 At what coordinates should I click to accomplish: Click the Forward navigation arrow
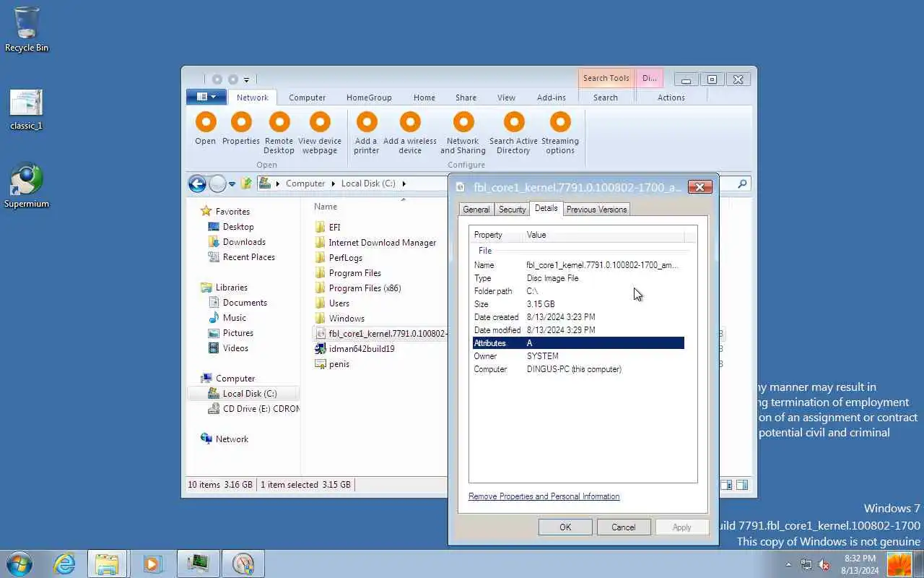[x=217, y=184]
